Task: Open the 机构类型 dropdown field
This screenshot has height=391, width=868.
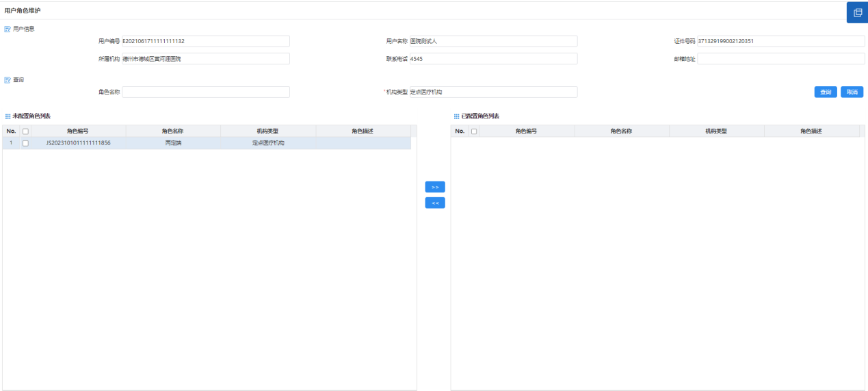Action: pyautogui.click(x=492, y=92)
